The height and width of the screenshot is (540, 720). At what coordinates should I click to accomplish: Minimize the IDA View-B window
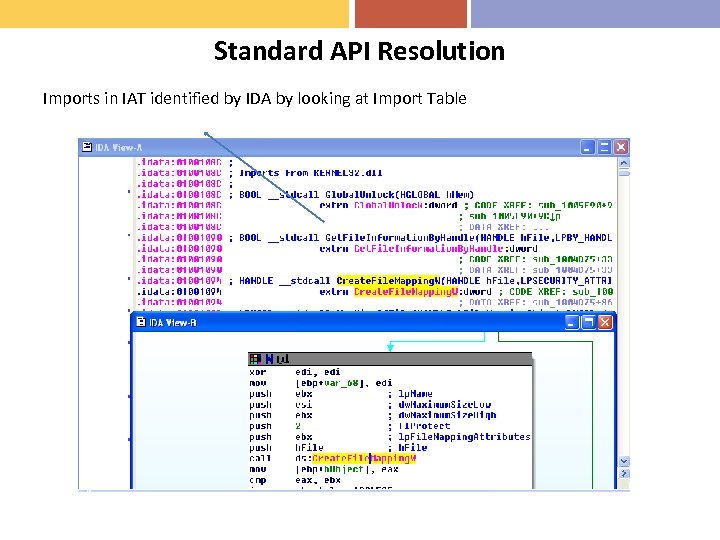[x=571, y=322]
